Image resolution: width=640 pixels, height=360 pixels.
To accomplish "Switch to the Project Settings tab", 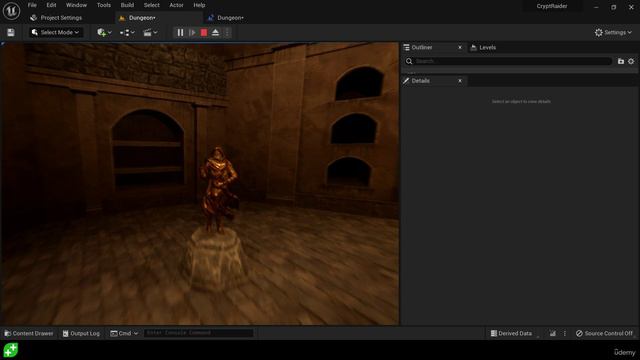I will coord(56,18).
